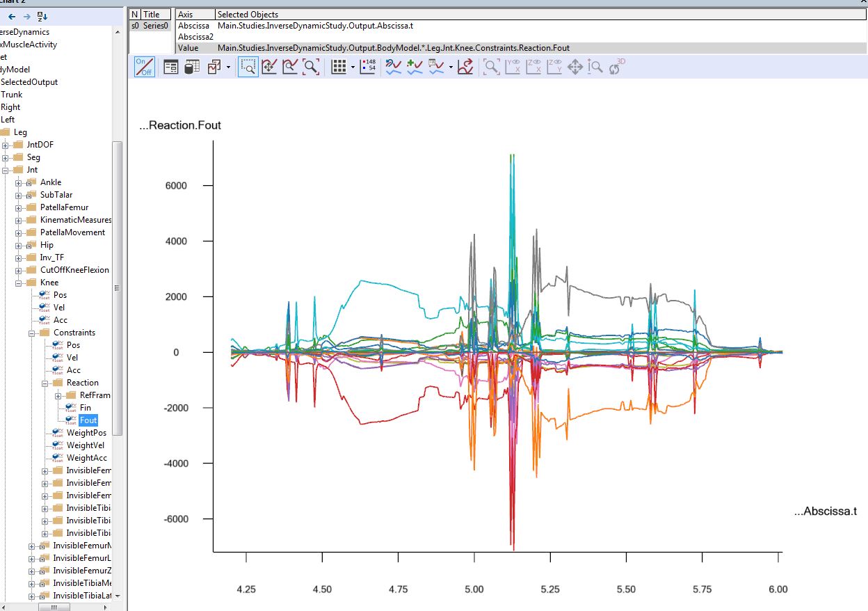Click the grid layout icon

(x=339, y=67)
